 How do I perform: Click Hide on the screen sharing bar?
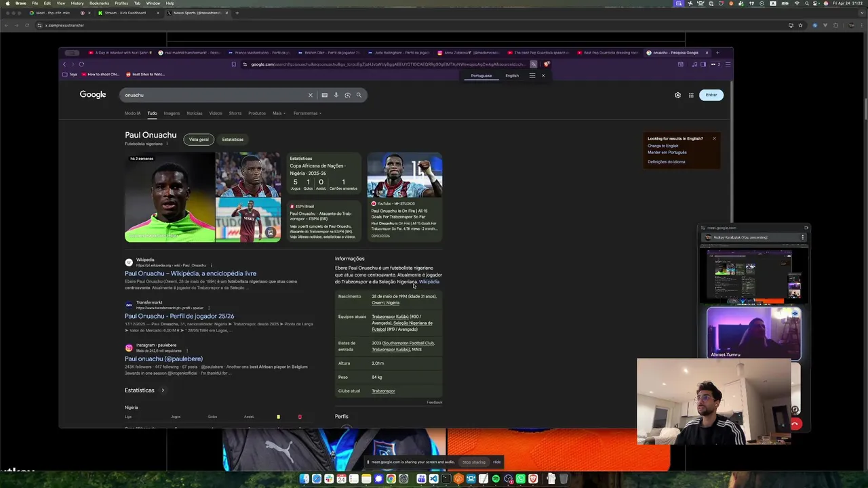(x=497, y=462)
